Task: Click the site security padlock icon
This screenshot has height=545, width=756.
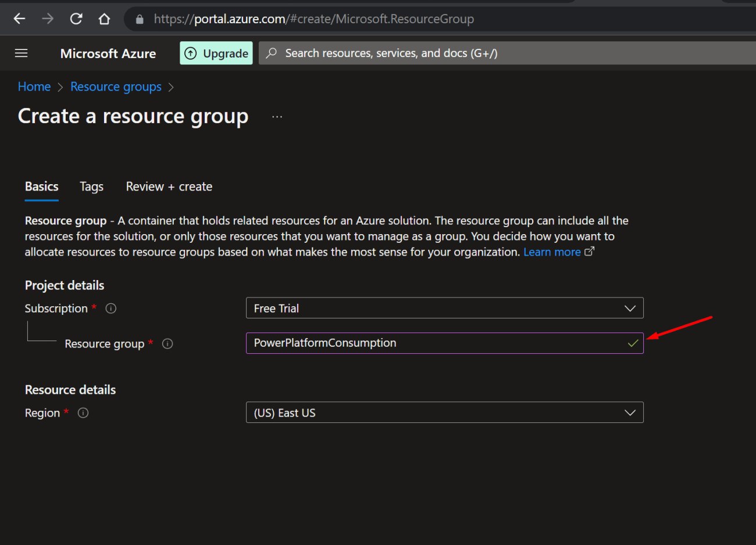Action: point(139,18)
